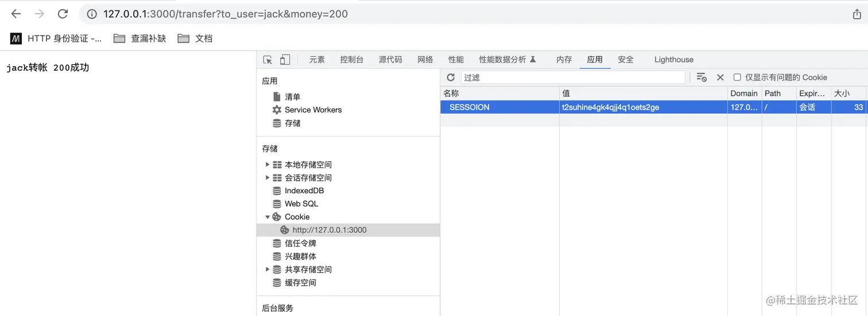Click the share icon in the address bar
This screenshot has width=868, height=316.
[x=857, y=14]
